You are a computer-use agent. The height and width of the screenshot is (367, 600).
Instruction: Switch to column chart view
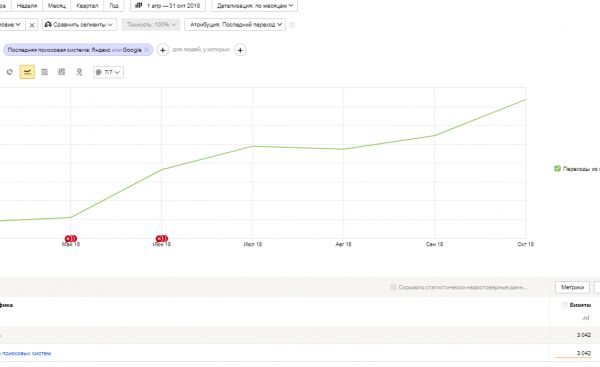61,72
